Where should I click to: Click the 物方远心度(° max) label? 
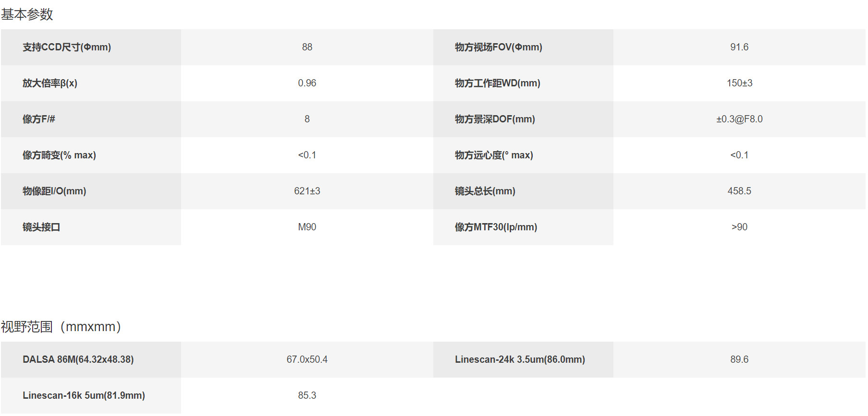pyautogui.click(x=494, y=155)
